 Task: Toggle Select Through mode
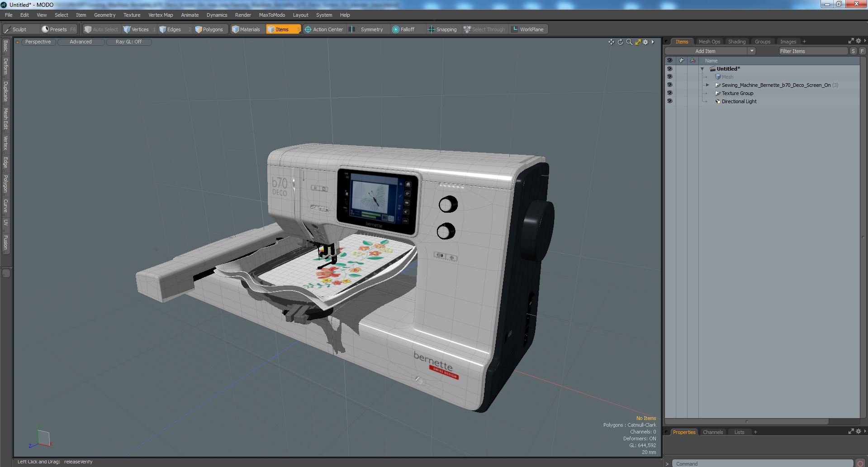484,29
